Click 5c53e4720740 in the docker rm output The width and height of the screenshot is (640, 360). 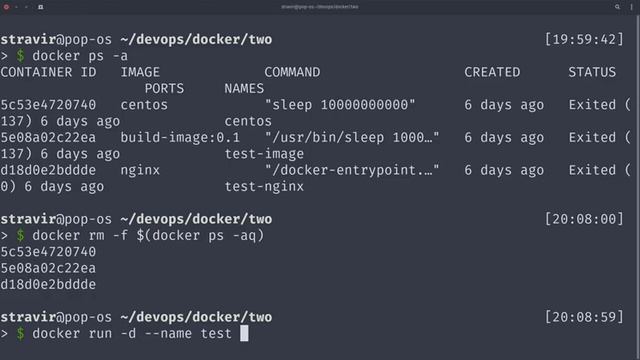48,252
